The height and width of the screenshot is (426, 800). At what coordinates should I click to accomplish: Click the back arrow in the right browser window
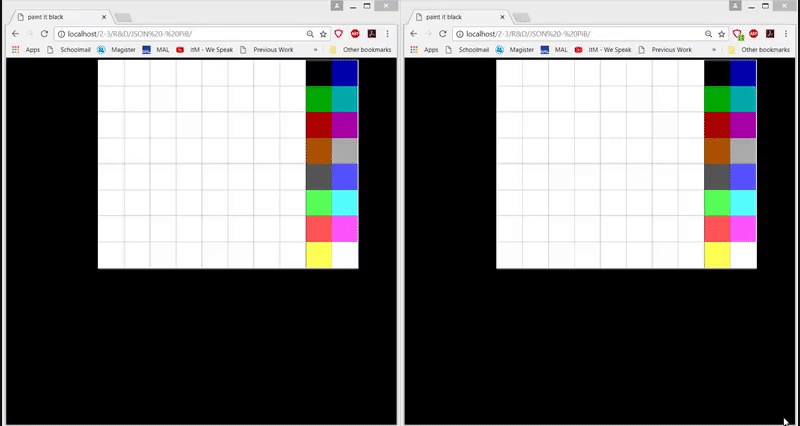coord(412,34)
